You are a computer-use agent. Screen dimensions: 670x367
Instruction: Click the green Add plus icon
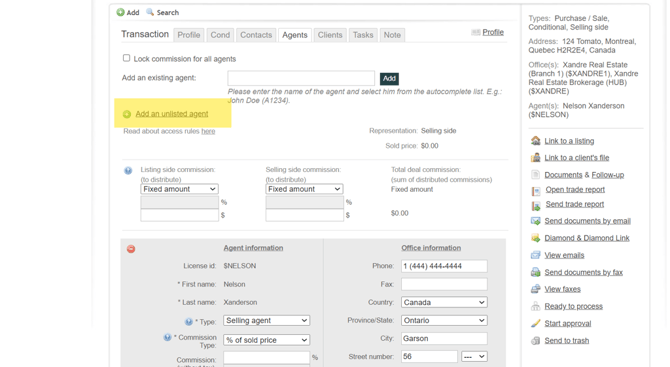pyautogui.click(x=120, y=12)
